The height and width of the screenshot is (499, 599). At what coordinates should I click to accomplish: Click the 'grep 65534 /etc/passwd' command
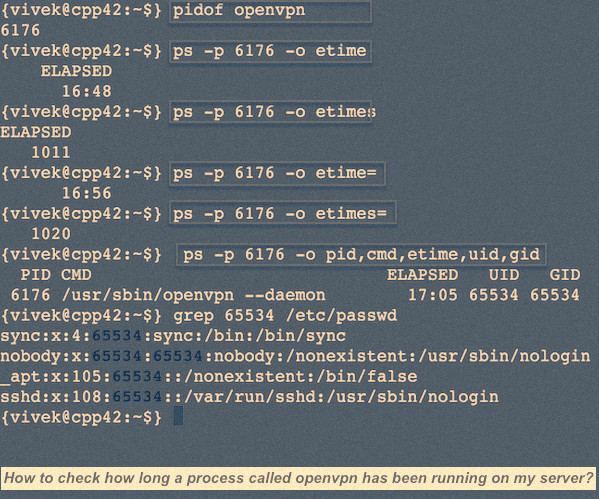coord(285,316)
